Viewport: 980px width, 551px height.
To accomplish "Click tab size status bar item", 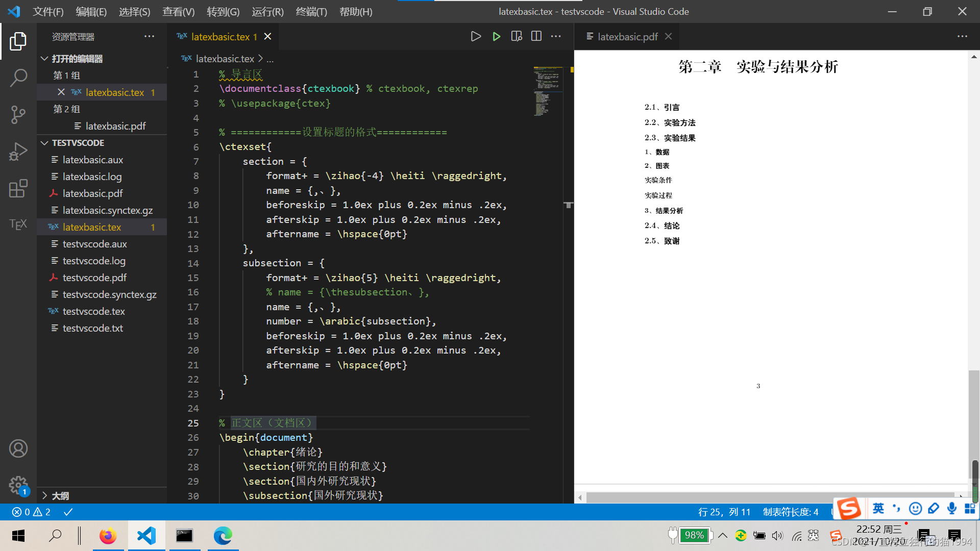I will (791, 512).
